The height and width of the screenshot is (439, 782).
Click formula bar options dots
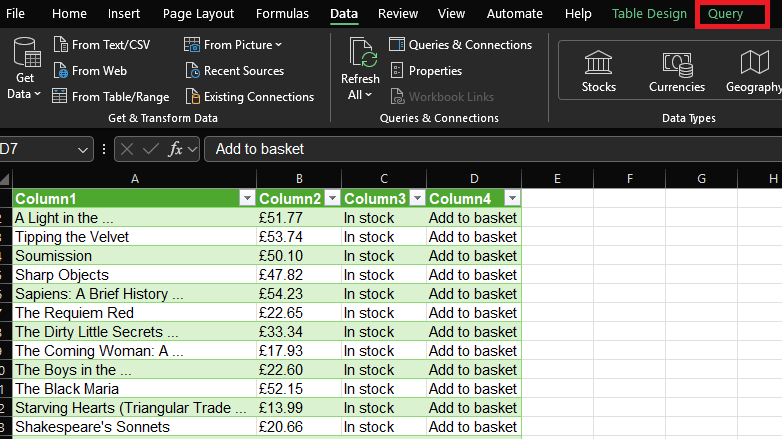[x=104, y=149]
